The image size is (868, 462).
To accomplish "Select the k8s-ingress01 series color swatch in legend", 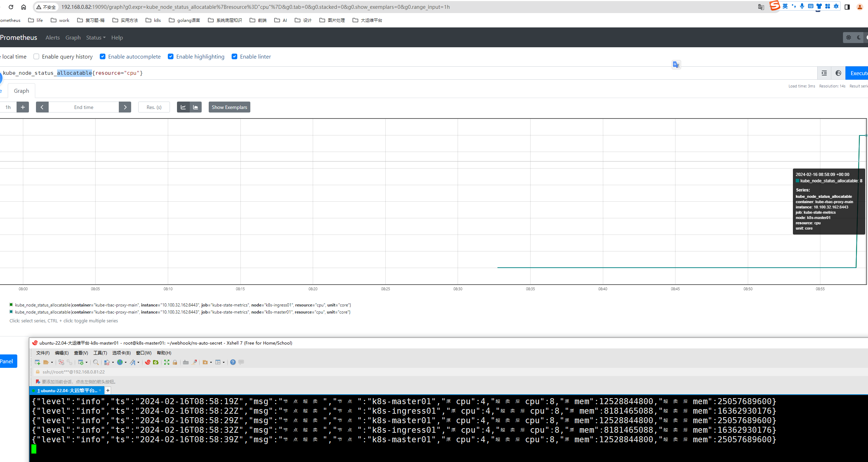I will coord(11,305).
